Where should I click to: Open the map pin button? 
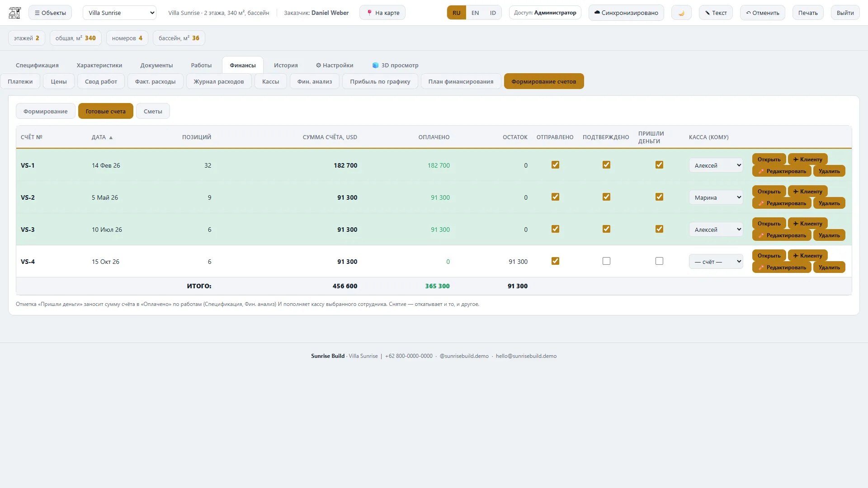coord(382,13)
